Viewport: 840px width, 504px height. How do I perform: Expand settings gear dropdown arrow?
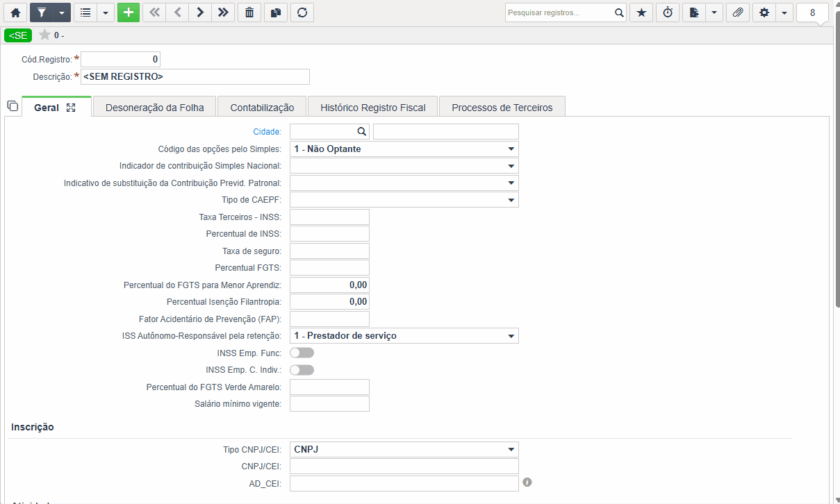pyautogui.click(x=784, y=12)
